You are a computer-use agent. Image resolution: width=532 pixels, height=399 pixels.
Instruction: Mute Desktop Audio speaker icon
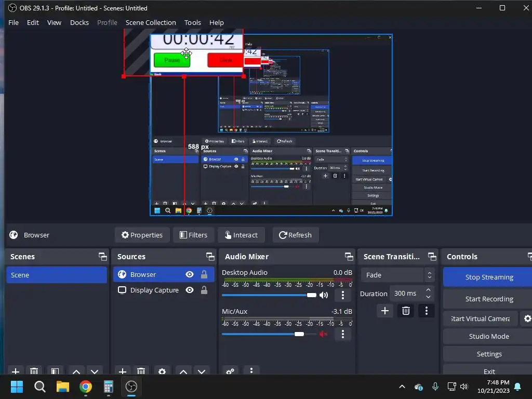(x=324, y=295)
